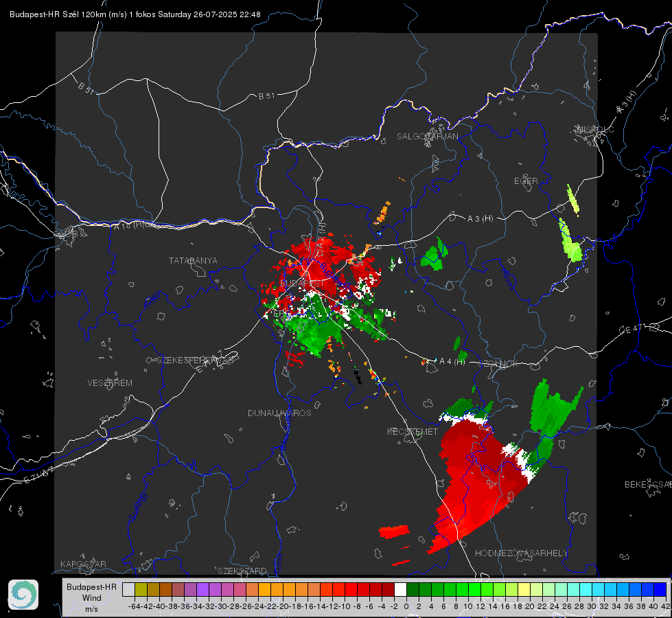The image size is (672, 618).
Task: Pick the dark green swatch right of white
Action: (x=413, y=590)
